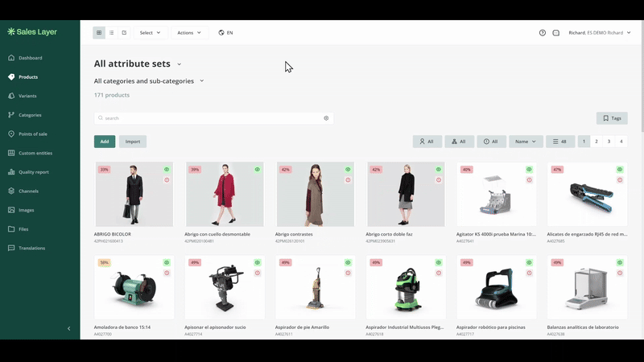This screenshot has width=644, height=362.
Task: Expand All categories and sub-categories selector
Action: pyautogui.click(x=149, y=81)
